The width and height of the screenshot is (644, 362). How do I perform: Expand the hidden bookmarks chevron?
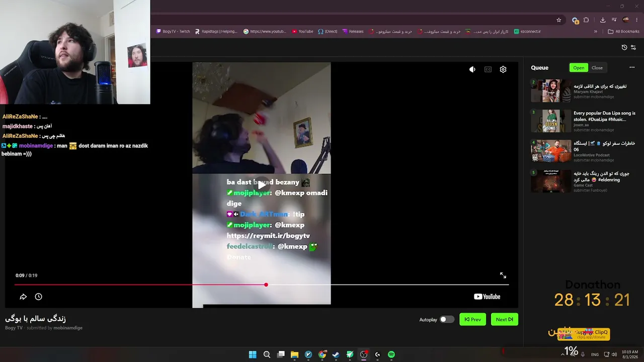pyautogui.click(x=596, y=31)
